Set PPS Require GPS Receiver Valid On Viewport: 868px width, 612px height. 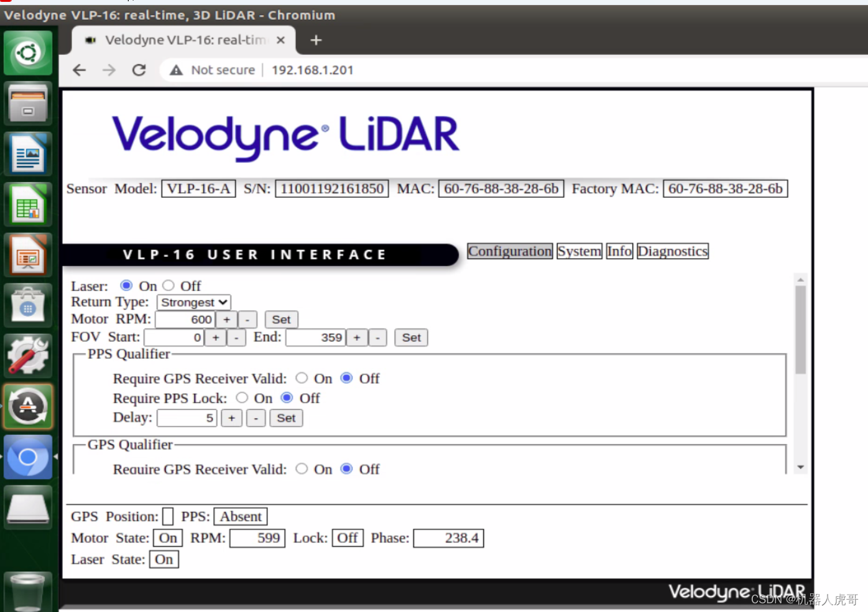coord(302,378)
